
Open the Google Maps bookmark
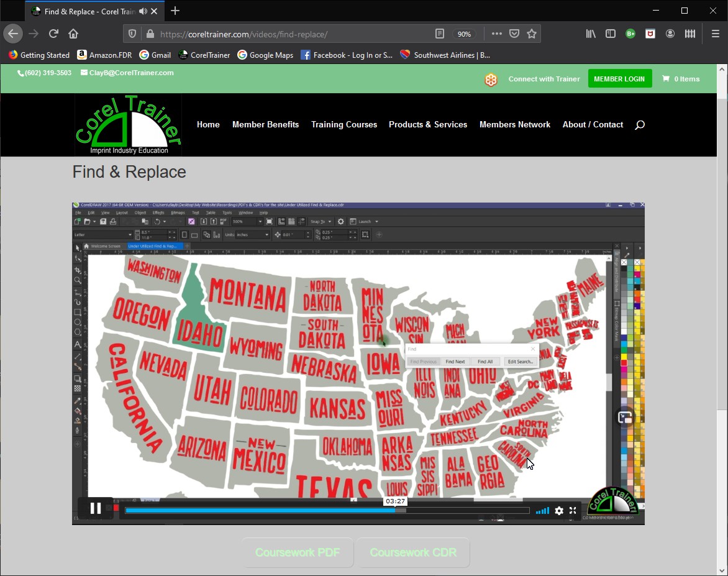pos(265,55)
